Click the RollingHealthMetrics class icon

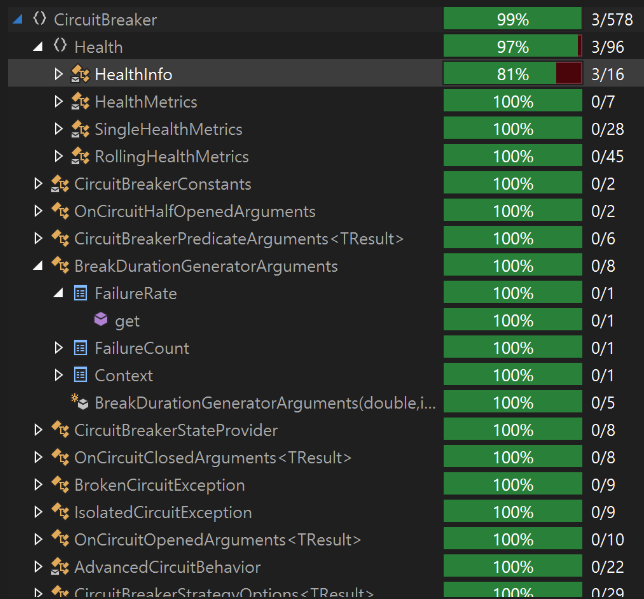coord(80,157)
